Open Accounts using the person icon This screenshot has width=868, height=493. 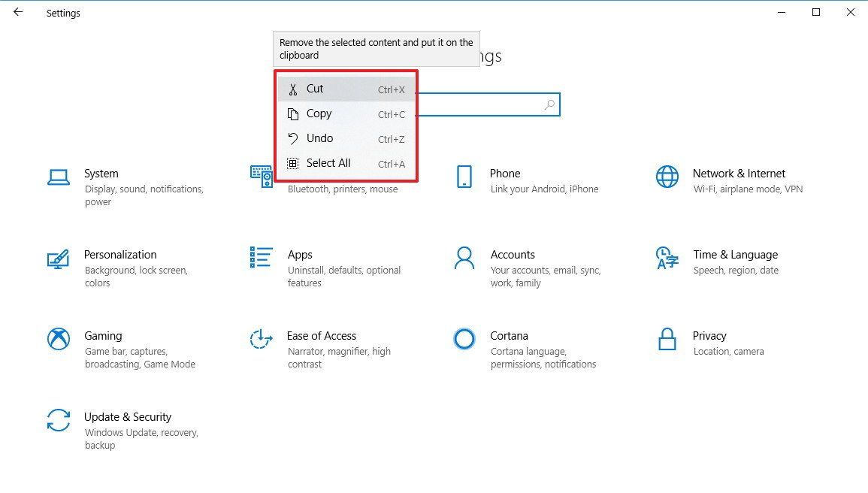click(464, 259)
